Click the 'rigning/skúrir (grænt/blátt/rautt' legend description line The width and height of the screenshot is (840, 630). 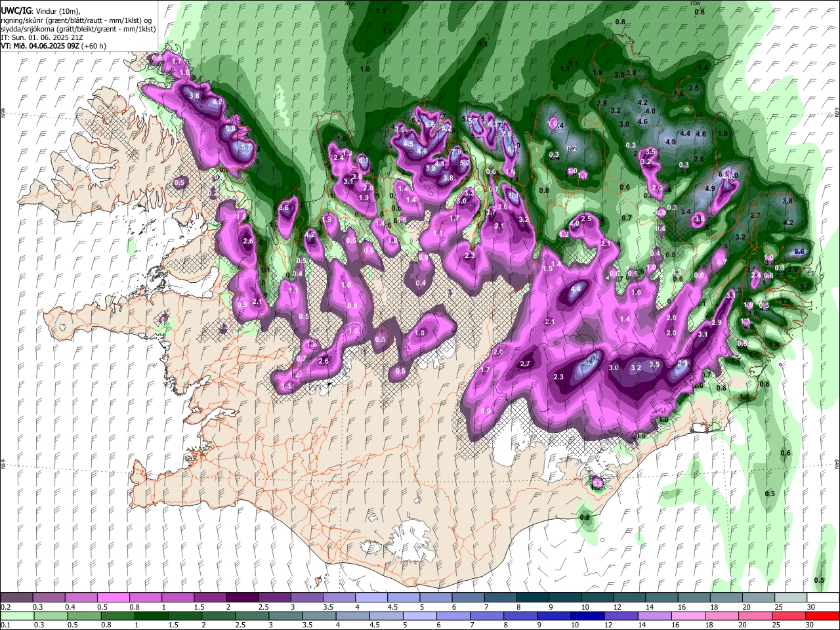point(77,20)
